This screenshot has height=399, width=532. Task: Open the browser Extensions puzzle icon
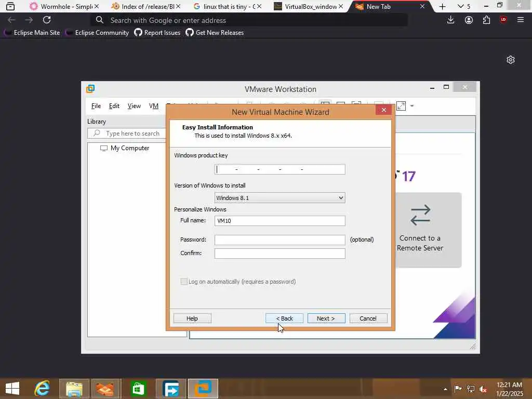tap(486, 20)
